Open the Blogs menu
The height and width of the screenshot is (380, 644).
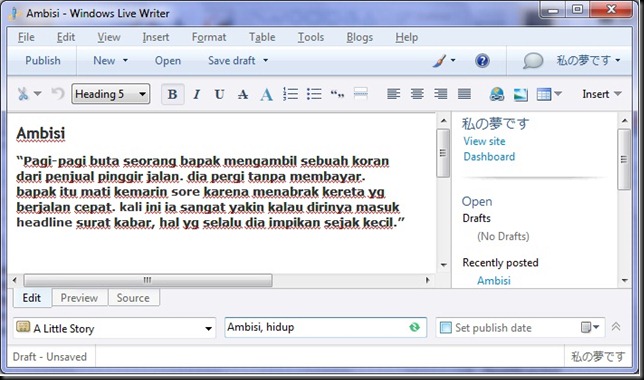pyautogui.click(x=359, y=37)
